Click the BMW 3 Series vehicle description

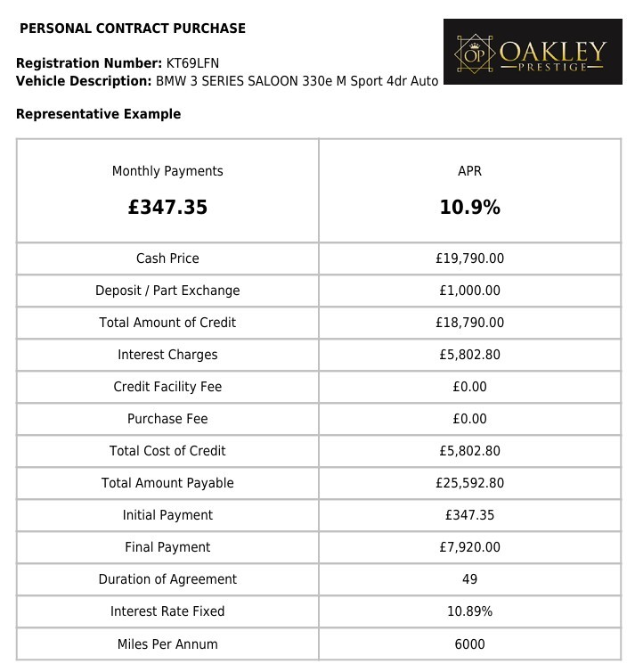tap(297, 81)
